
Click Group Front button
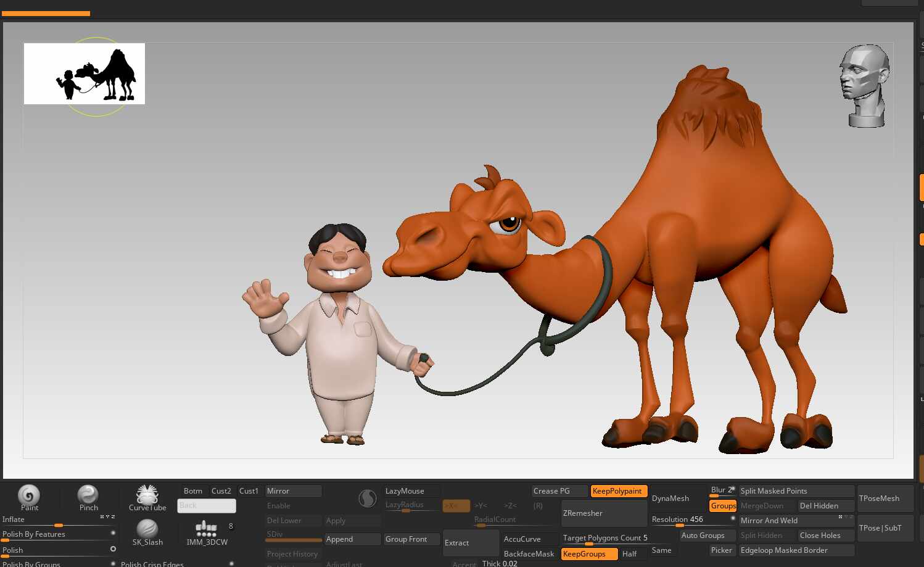coord(411,539)
